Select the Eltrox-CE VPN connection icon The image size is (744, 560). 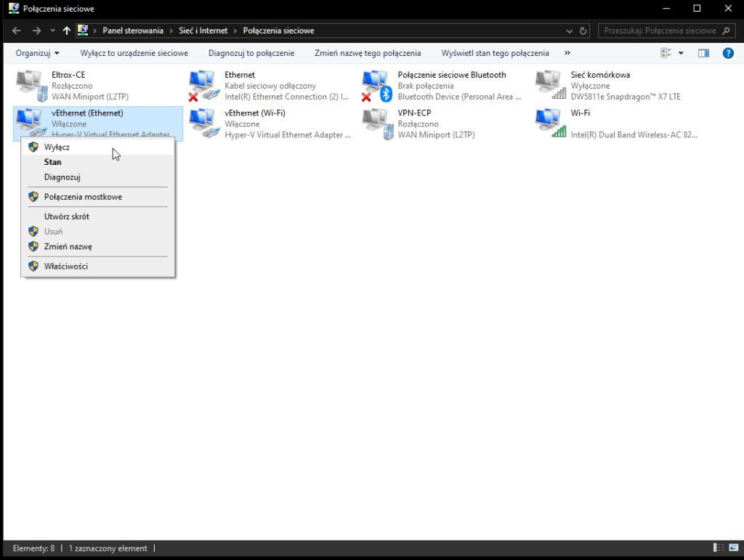tap(30, 85)
